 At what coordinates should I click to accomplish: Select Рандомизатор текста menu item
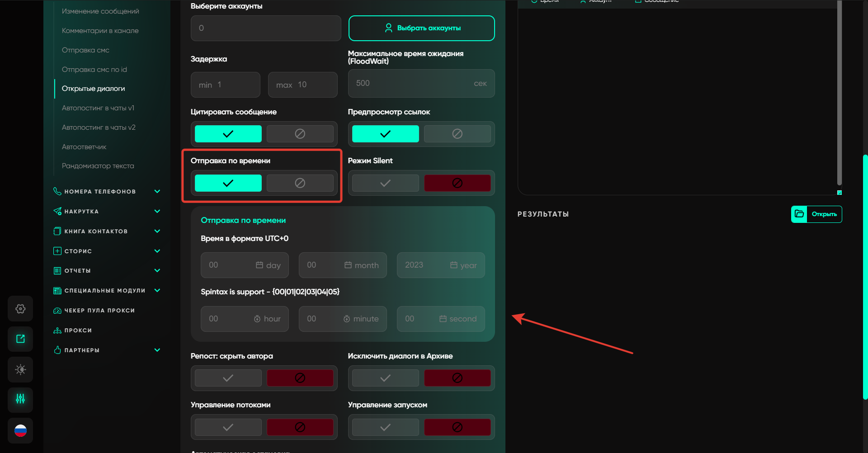pyautogui.click(x=98, y=166)
